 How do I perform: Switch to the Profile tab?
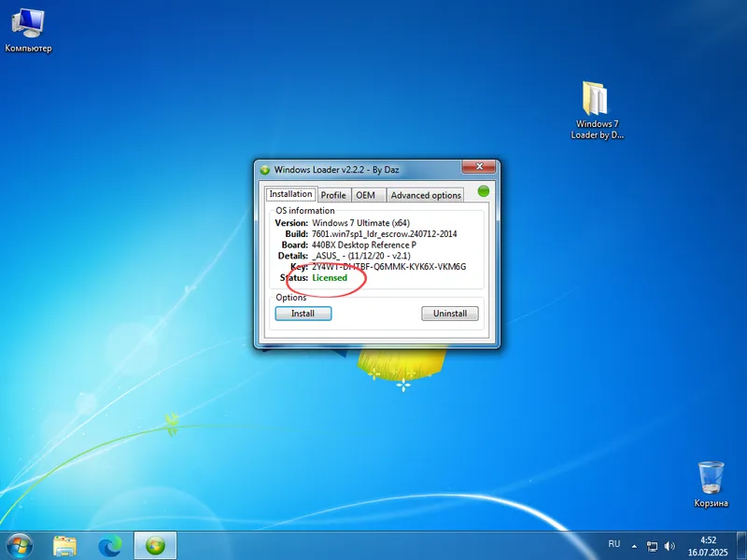(333, 196)
